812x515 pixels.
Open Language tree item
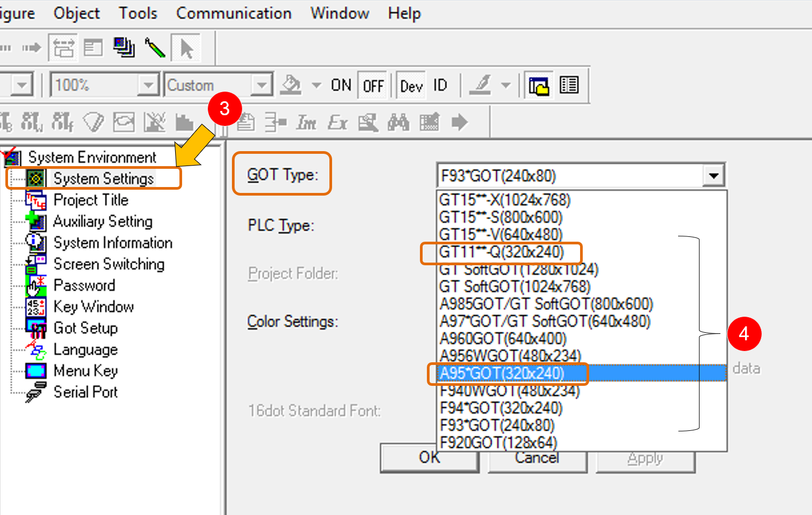tap(86, 349)
